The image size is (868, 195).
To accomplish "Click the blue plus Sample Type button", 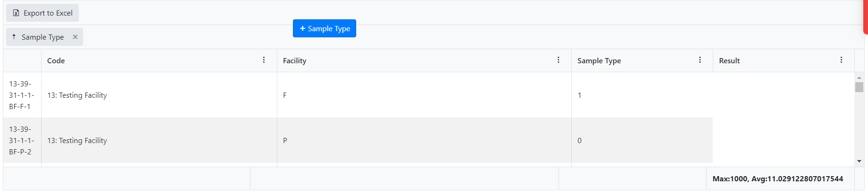I will tap(325, 28).
